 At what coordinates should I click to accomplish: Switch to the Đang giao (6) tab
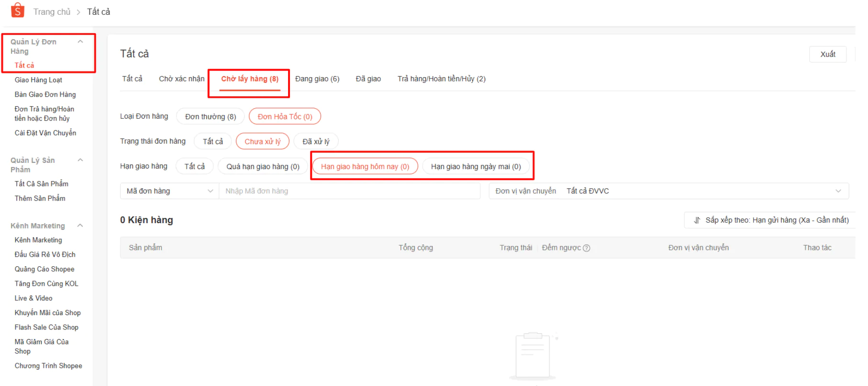(317, 79)
